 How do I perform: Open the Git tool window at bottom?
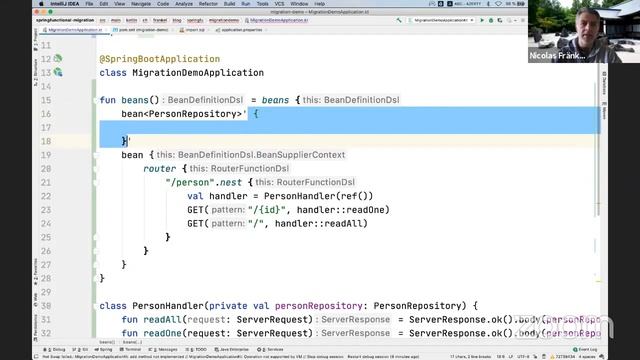[x=80, y=350]
